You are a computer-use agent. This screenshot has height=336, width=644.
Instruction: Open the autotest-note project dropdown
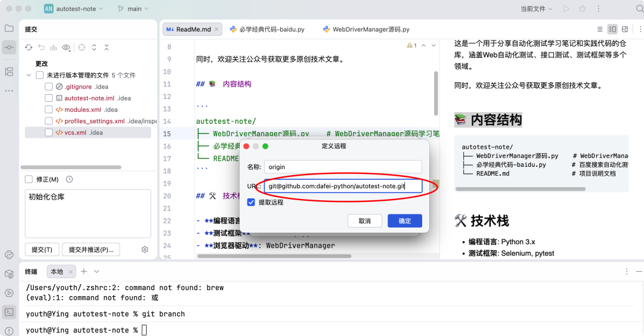[74, 8]
